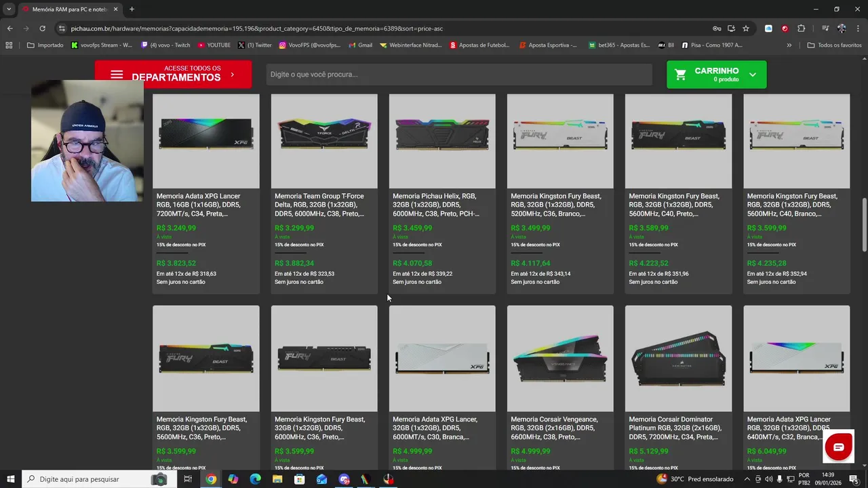Click the address bar URL
This screenshot has height=488, width=868.
256,28
